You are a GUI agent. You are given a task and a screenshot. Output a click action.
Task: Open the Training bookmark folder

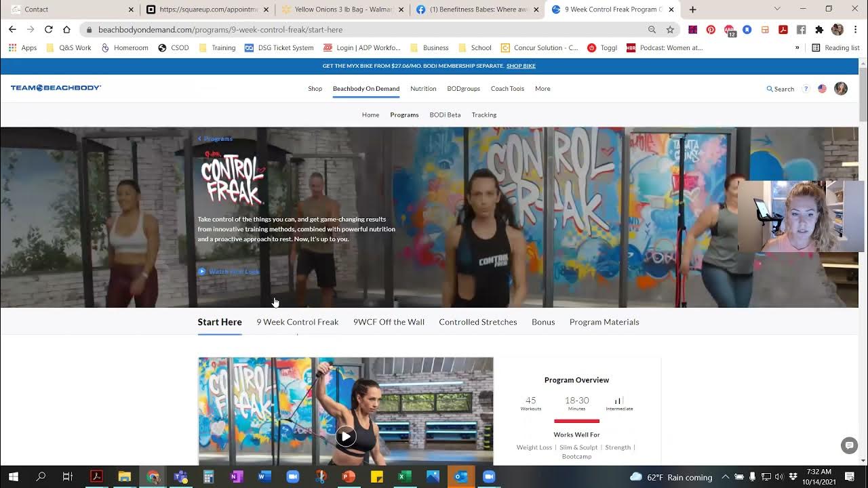coord(217,47)
